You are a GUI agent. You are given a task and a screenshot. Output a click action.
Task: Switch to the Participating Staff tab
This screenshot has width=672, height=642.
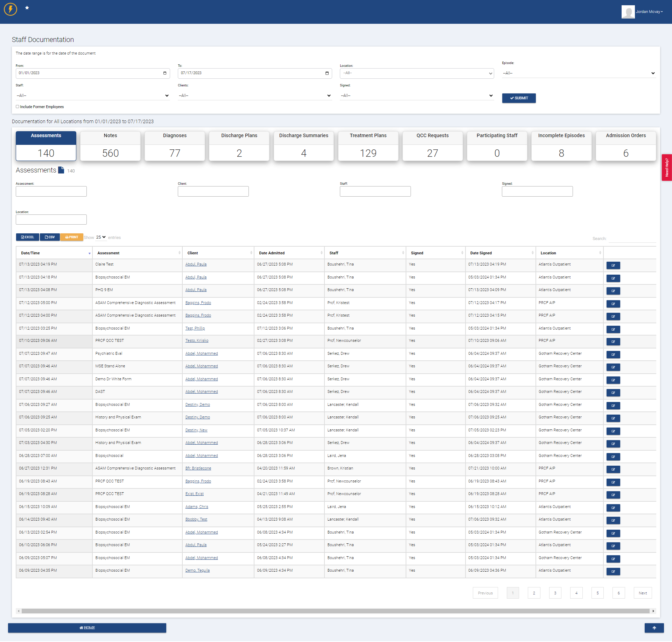pos(497,146)
